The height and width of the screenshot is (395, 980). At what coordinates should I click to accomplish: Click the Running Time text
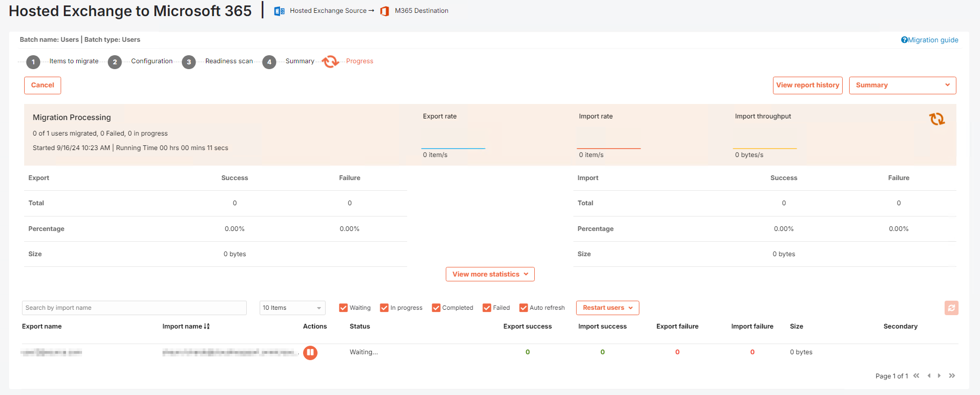click(172, 148)
